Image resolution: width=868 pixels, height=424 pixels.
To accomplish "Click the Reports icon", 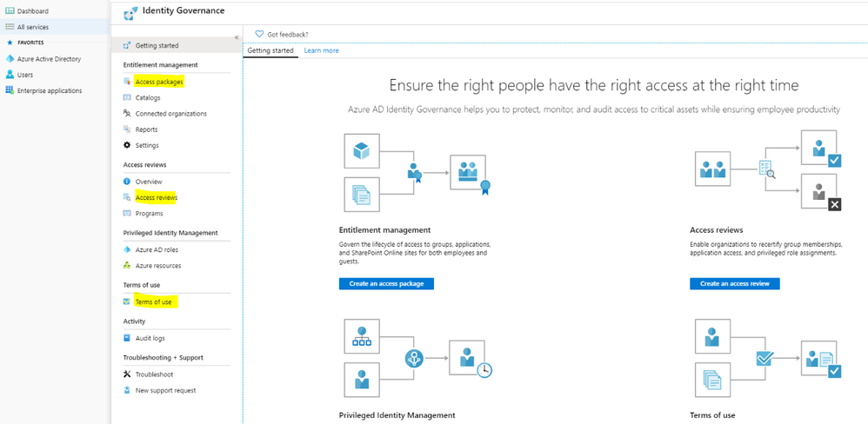I will 127,129.
